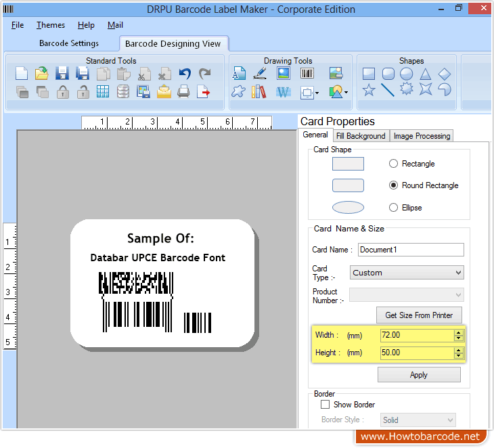Toggle the grid icon in Standard Tools
This screenshot has height=448, width=494.
103,92
